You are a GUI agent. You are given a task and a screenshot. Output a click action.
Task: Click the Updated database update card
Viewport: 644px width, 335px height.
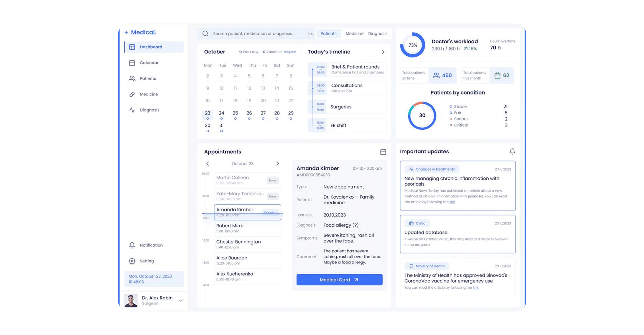tap(458, 234)
